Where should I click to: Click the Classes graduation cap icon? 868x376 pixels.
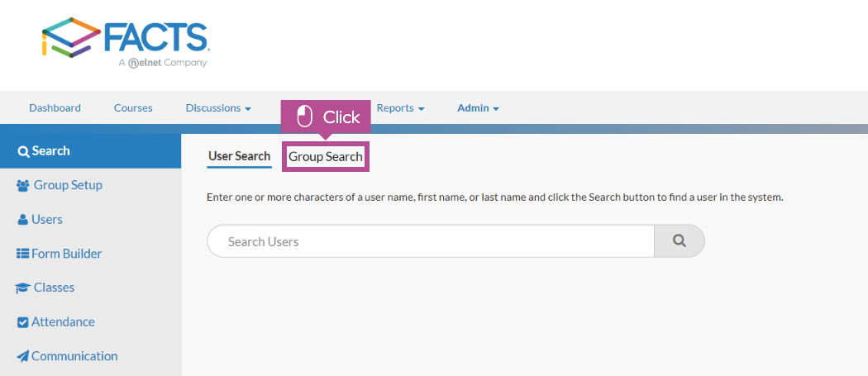(x=22, y=288)
